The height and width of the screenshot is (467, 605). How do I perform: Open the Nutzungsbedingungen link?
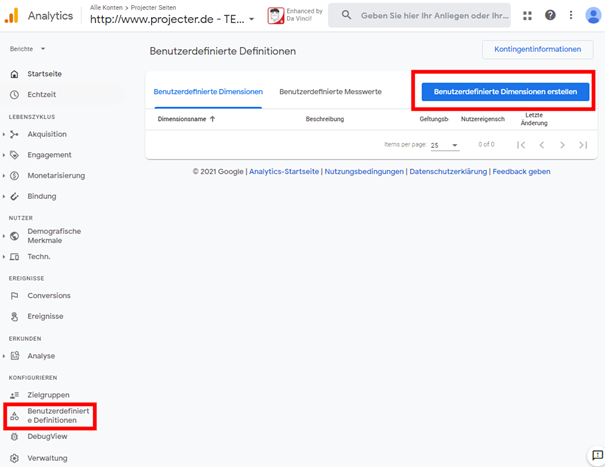pyautogui.click(x=364, y=171)
